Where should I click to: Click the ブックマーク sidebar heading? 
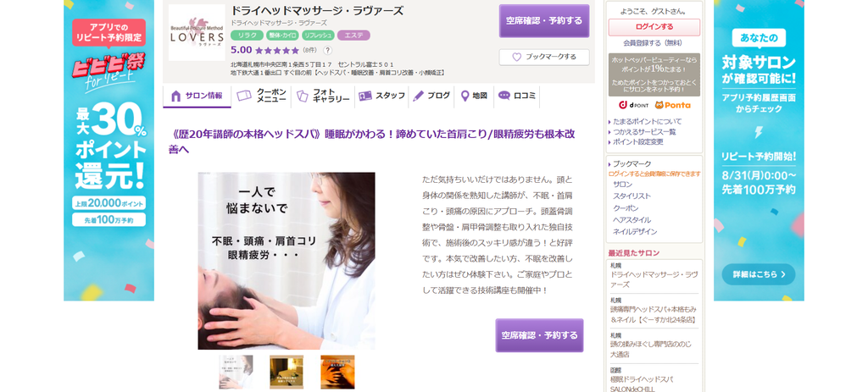tap(632, 164)
